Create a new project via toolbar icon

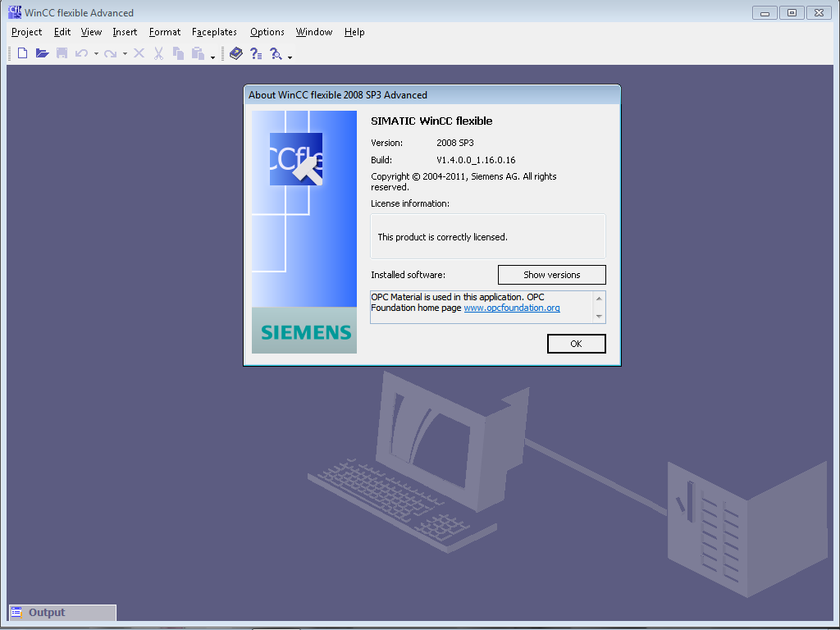point(22,52)
